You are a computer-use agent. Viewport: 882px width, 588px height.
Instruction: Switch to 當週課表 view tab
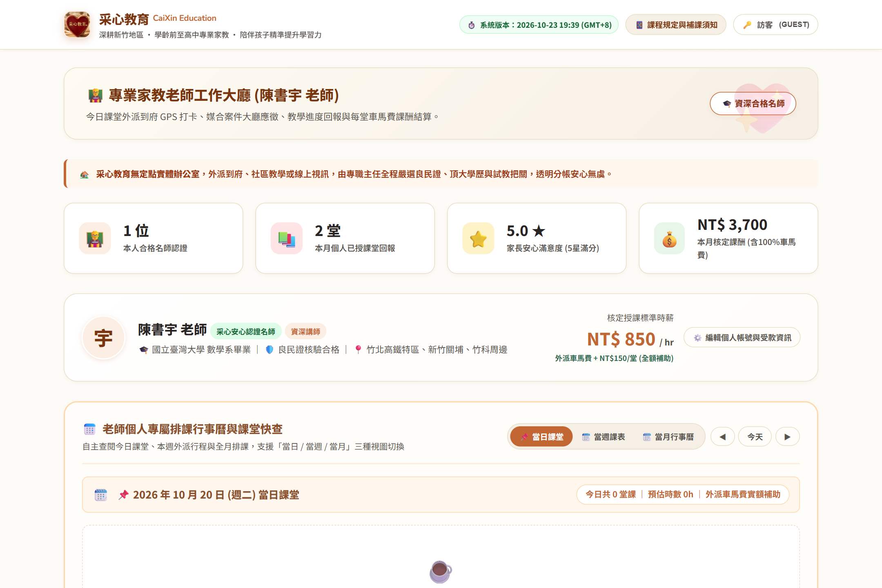603,437
